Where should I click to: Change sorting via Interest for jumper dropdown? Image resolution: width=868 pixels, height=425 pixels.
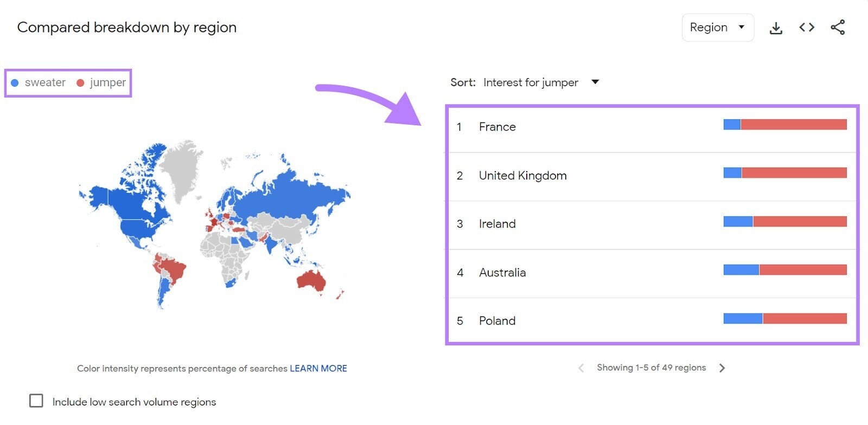[x=595, y=82]
